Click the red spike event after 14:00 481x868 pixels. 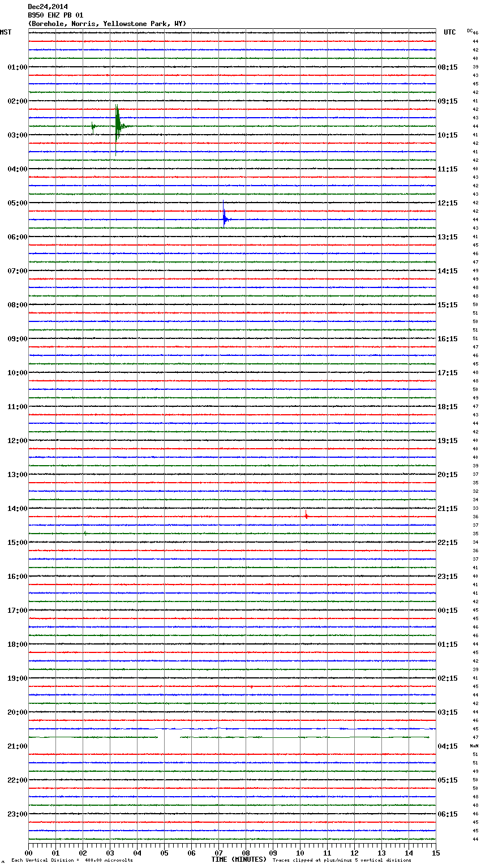pos(306,515)
